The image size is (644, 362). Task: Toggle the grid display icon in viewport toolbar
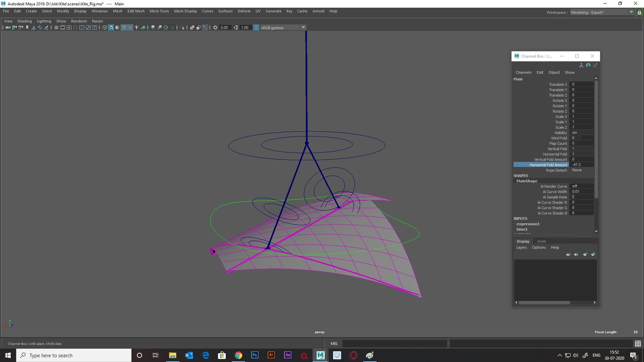[57, 28]
